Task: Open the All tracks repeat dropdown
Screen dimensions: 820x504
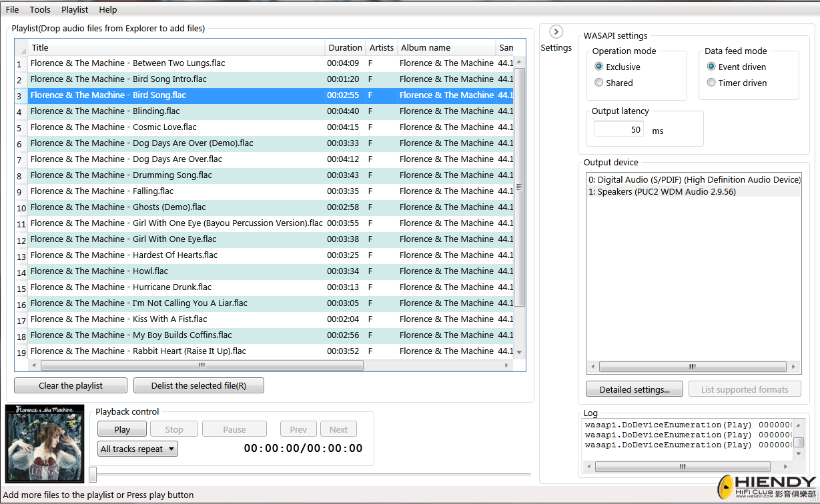Action: tap(137, 449)
